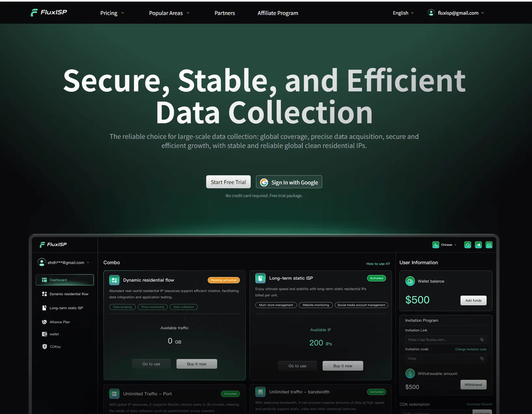Click the Unlimited Traffic – Port card icon
The image size is (532, 414).
(x=114, y=394)
